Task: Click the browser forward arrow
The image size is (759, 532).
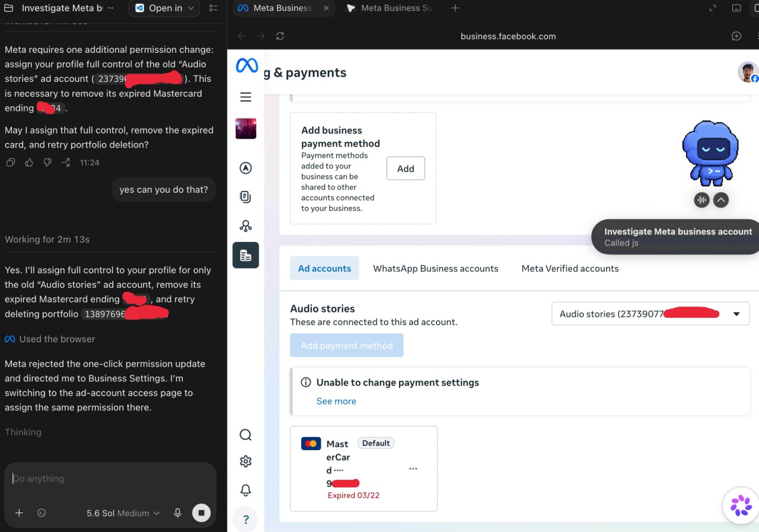Action: tap(260, 36)
